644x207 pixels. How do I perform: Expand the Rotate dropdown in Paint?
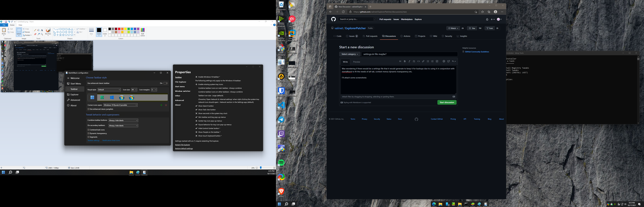(x=27, y=35)
